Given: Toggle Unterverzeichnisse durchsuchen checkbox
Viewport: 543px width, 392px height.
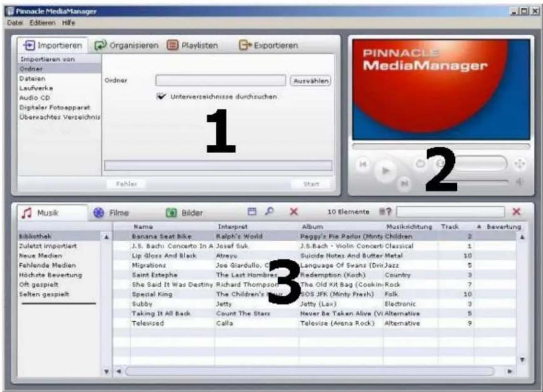Looking at the screenshot, I should (x=161, y=96).
